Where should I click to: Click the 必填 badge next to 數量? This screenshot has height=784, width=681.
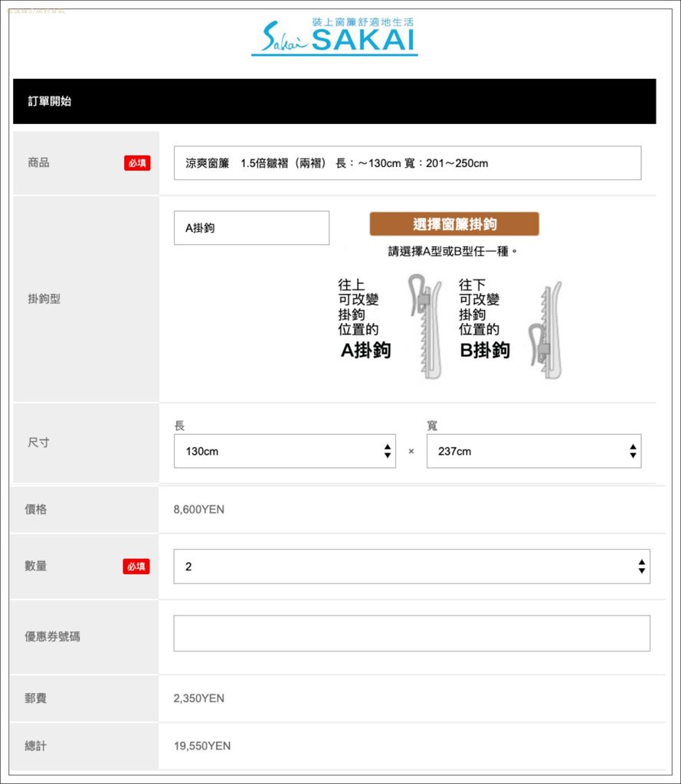pyautogui.click(x=136, y=567)
